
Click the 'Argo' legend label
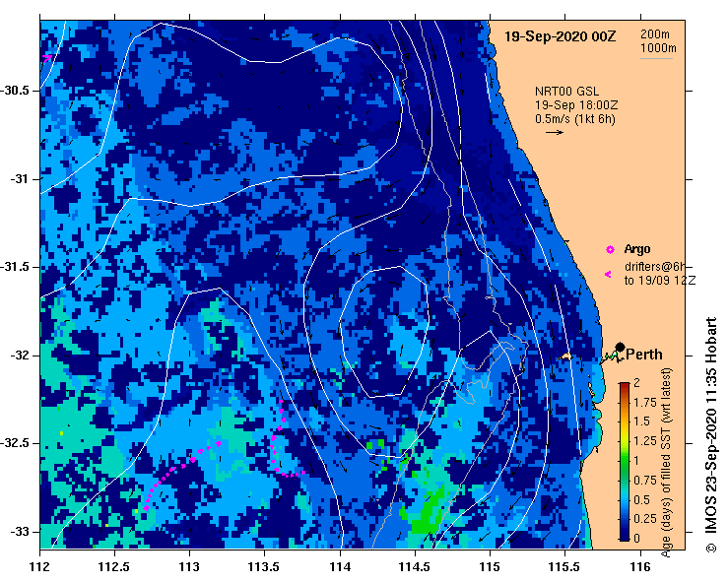[x=637, y=249]
